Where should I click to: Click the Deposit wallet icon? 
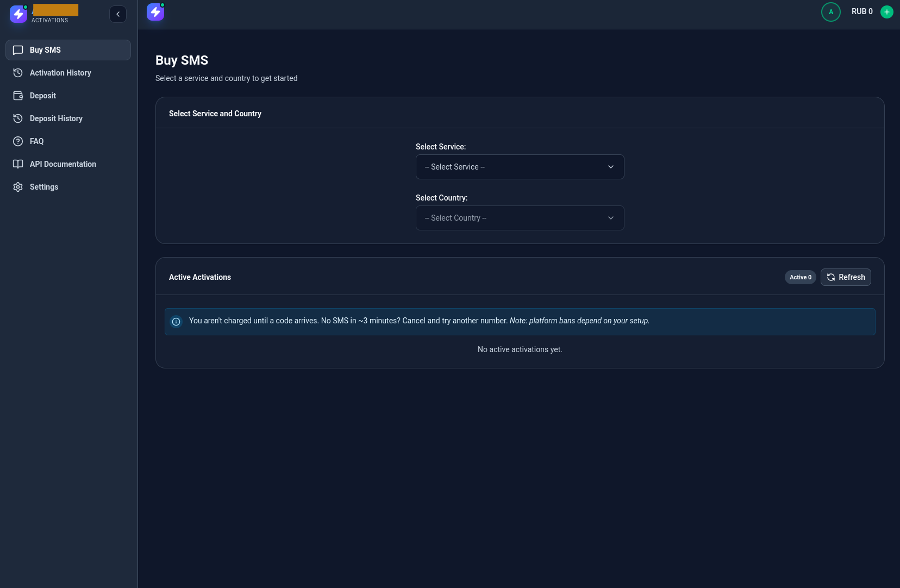click(18, 96)
